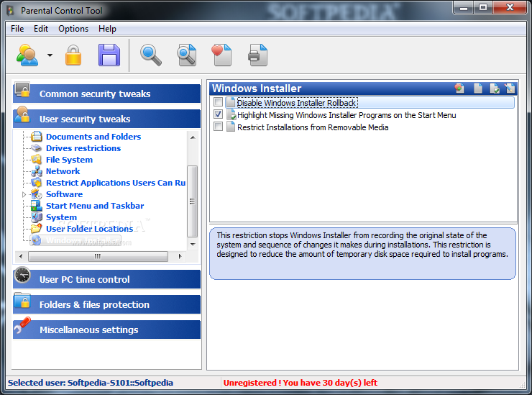The height and width of the screenshot is (395, 532).
Task: Select User Folder Locations category
Action: [x=90, y=229]
